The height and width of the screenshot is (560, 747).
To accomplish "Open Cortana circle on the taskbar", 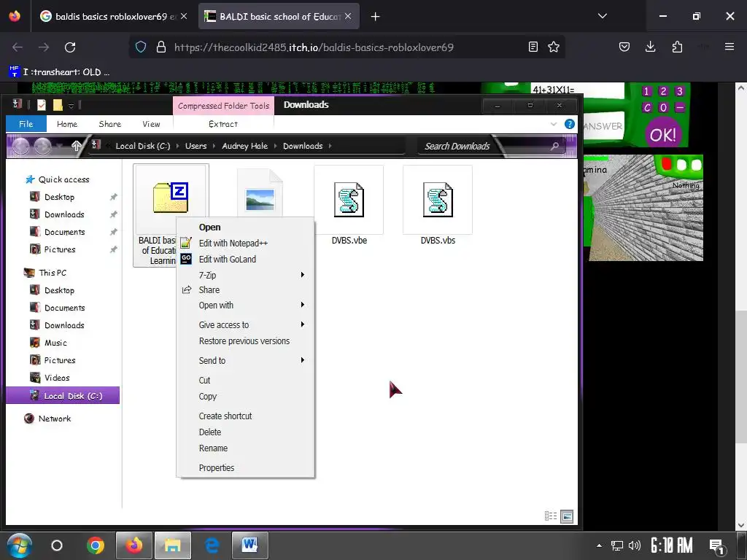I will pos(57,545).
